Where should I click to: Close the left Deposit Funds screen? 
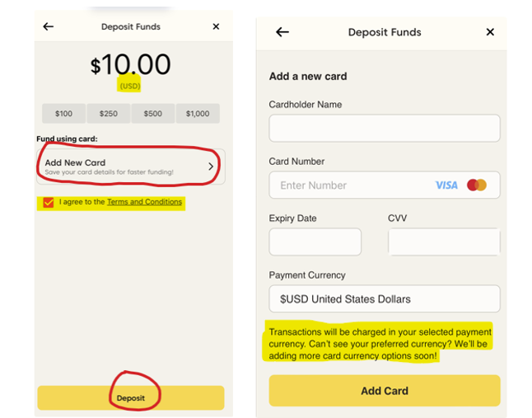(216, 26)
